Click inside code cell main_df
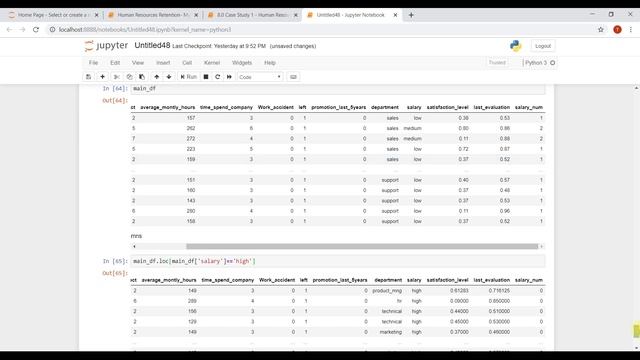This screenshot has width=640, height=360. pos(338,89)
